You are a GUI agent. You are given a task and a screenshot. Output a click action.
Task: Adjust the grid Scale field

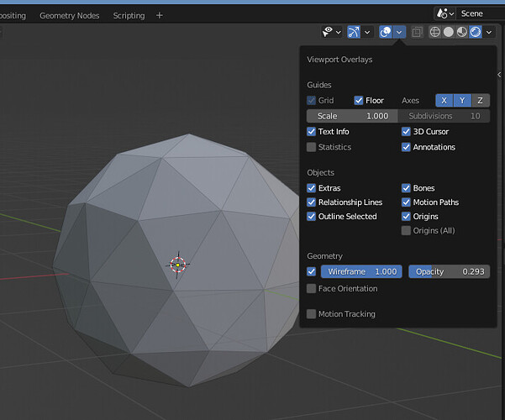pos(352,116)
